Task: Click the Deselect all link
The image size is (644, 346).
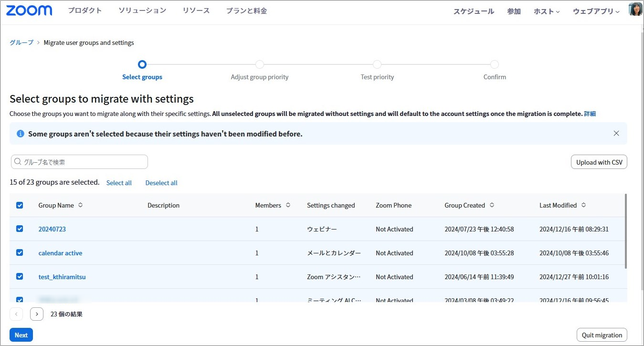Action: (161, 183)
